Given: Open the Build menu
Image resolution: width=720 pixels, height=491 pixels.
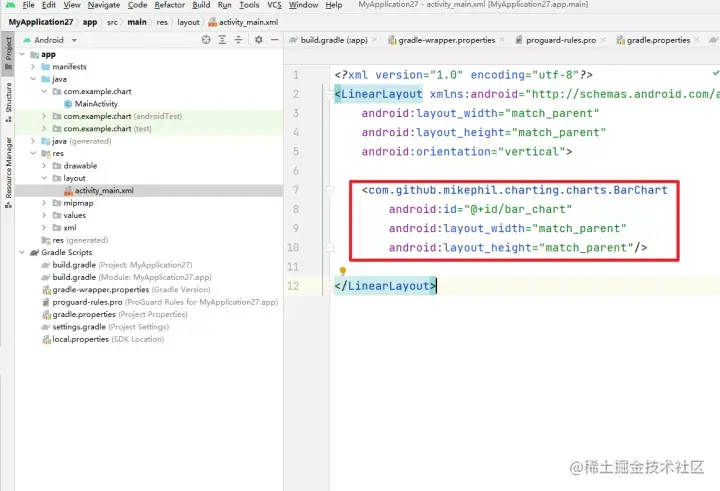Looking at the screenshot, I should 201,5.
